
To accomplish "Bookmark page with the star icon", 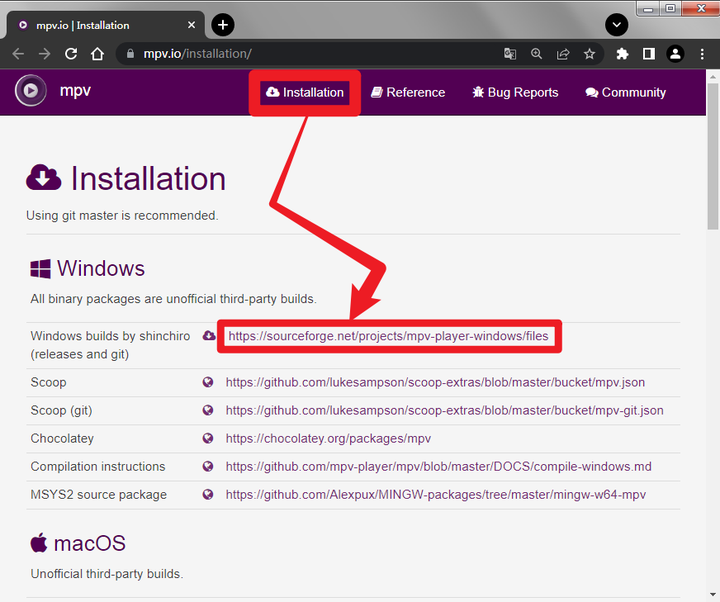I will tap(589, 54).
